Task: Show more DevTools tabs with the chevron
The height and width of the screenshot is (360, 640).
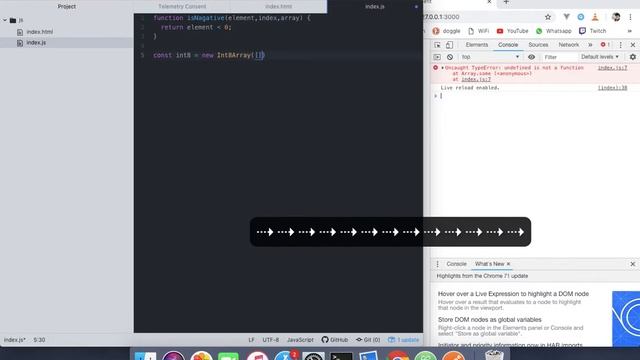Action: point(590,45)
